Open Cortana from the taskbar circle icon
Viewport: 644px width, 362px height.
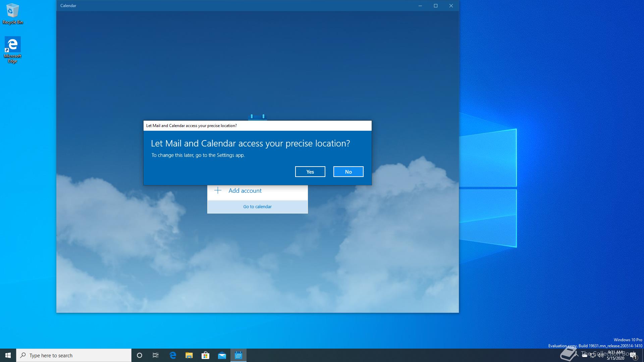coord(140,355)
